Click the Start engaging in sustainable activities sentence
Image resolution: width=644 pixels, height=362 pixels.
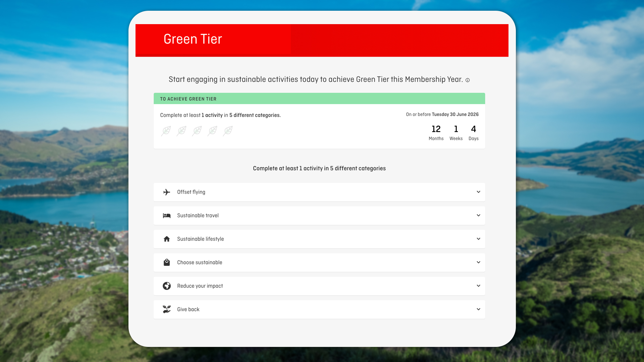(316, 79)
